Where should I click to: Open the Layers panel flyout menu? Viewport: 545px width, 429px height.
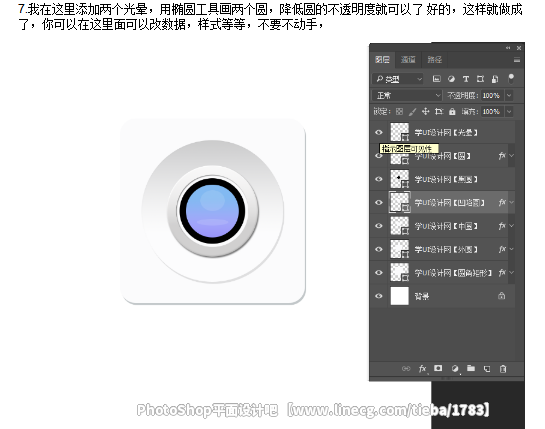pyautogui.click(x=517, y=60)
